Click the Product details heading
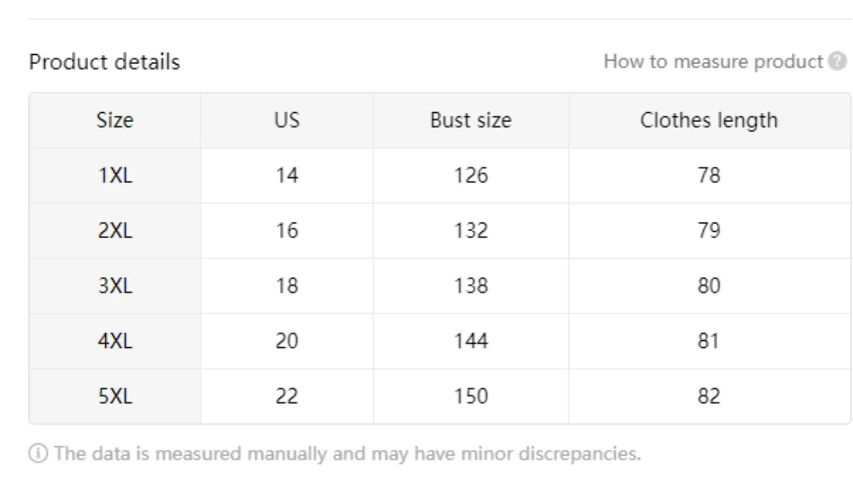The height and width of the screenshot is (504, 853). coord(103,61)
